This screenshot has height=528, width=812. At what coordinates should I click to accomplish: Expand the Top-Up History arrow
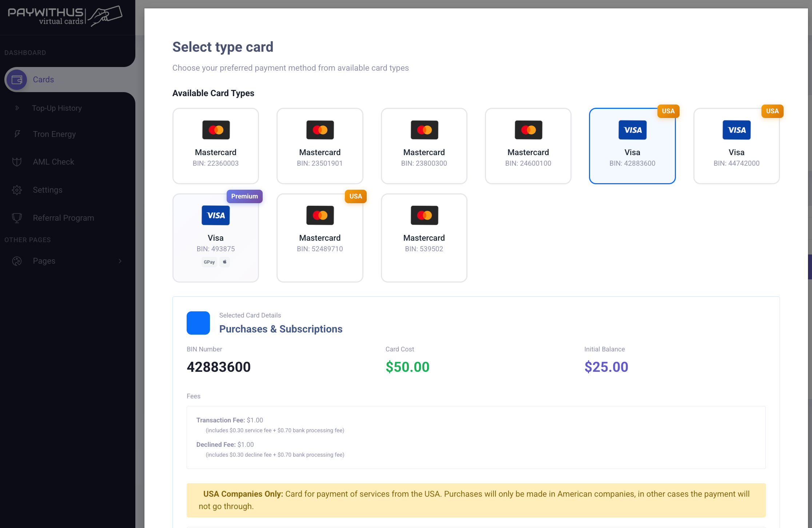17,108
